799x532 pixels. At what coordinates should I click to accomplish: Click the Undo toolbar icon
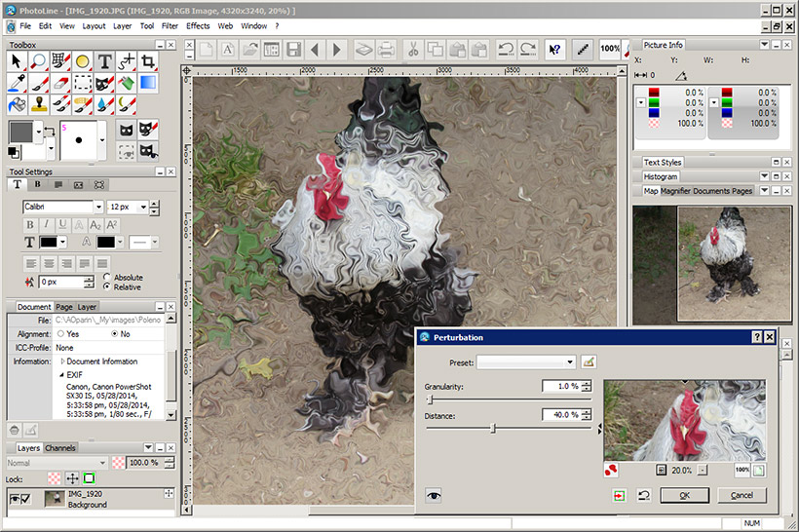506,50
